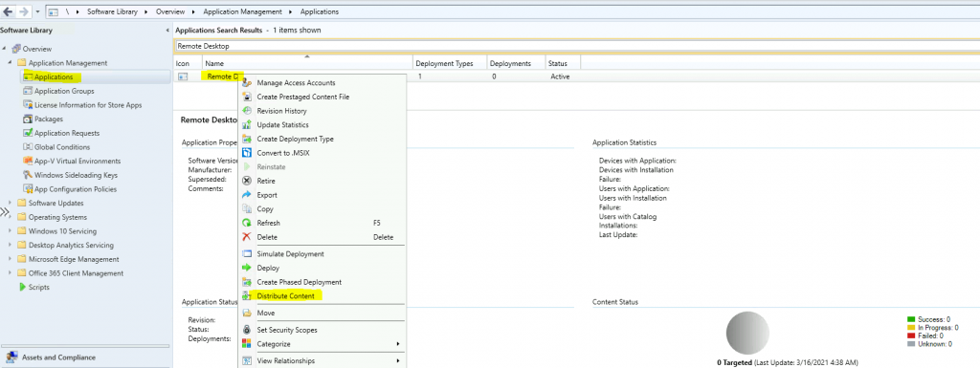
Task: Expand Office 365 Client Management node
Action: 10,273
